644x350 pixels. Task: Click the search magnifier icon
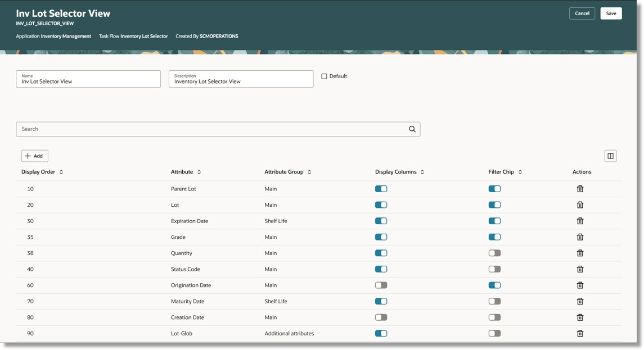click(412, 129)
